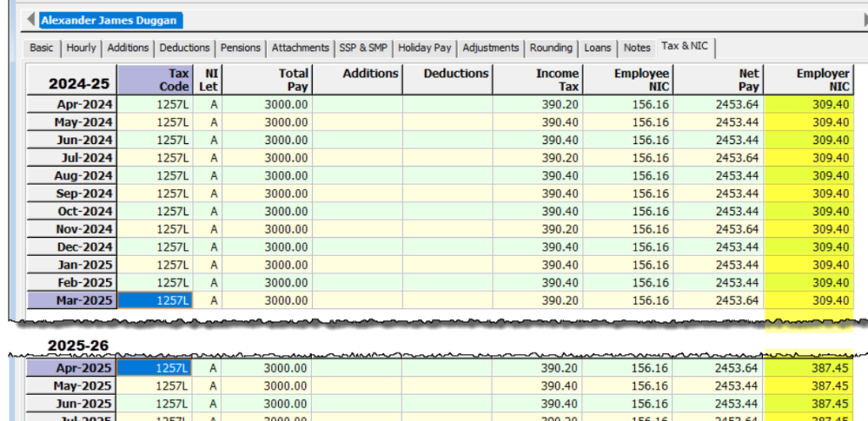The height and width of the screenshot is (421, 868).
Task: Open the Notes tab
Action: pos(637,48)
